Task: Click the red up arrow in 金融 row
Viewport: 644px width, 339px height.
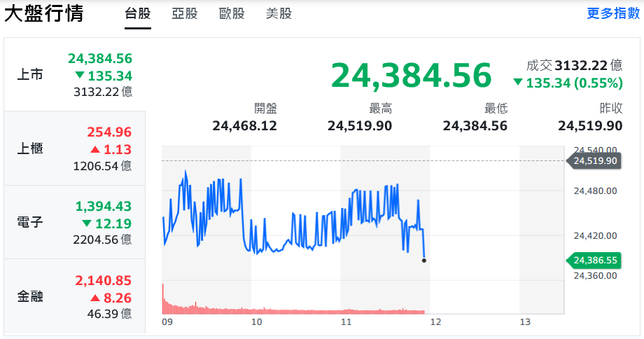Action: click(x=94, y=298)
